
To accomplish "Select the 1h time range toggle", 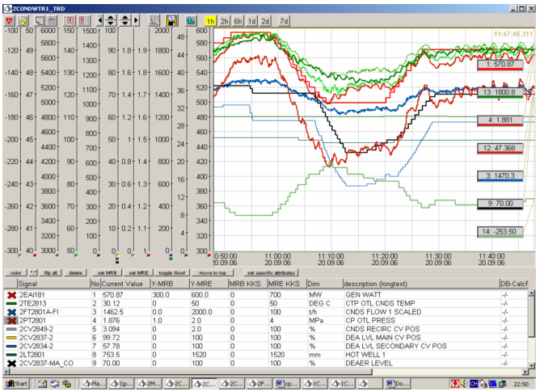I will click(x=211, y=19).
